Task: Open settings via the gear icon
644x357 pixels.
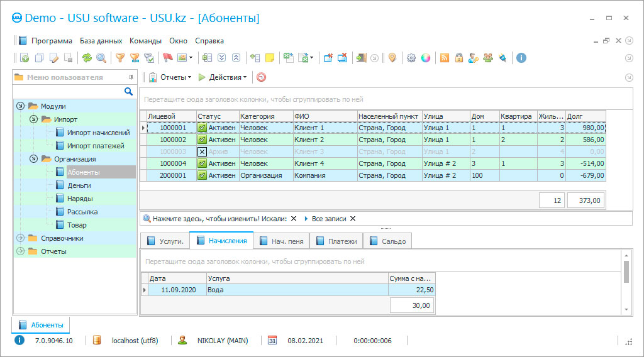Action: coord(411,58)
